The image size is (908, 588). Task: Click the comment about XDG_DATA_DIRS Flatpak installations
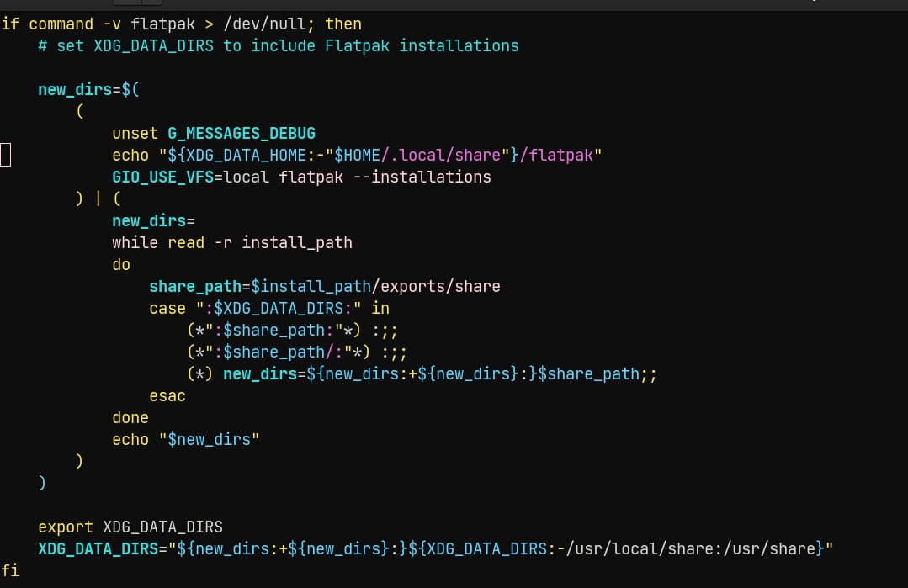[279, 45]
